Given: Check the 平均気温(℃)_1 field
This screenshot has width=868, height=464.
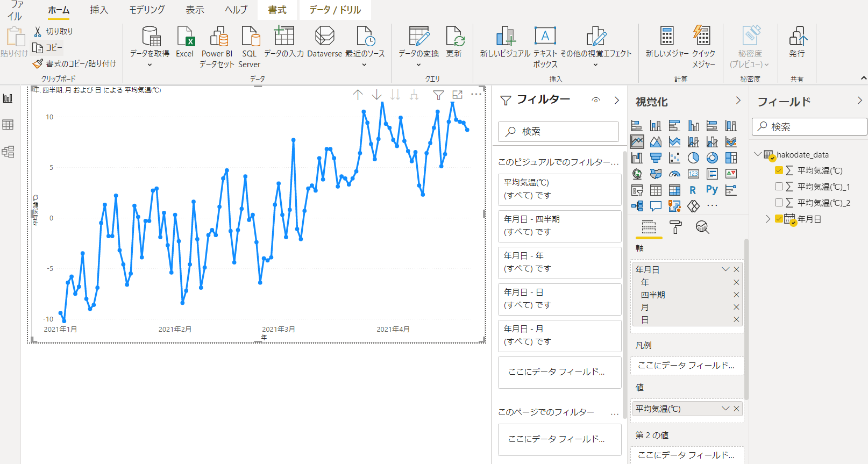Looking at the screenshot, I should point(779,187).
